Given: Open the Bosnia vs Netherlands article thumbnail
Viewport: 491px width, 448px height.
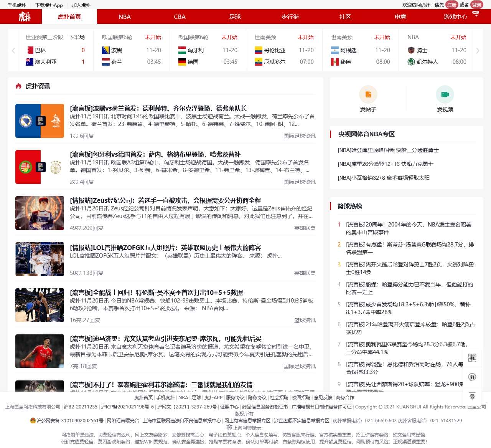Looking at the screenshot, I should 40,121.
